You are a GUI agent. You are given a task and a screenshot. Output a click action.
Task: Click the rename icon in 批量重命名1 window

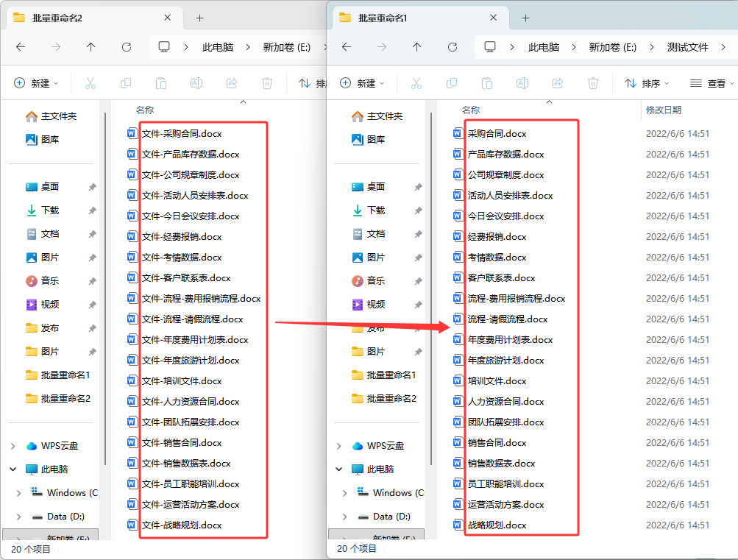pyautogui.click(x=522, y=83)
